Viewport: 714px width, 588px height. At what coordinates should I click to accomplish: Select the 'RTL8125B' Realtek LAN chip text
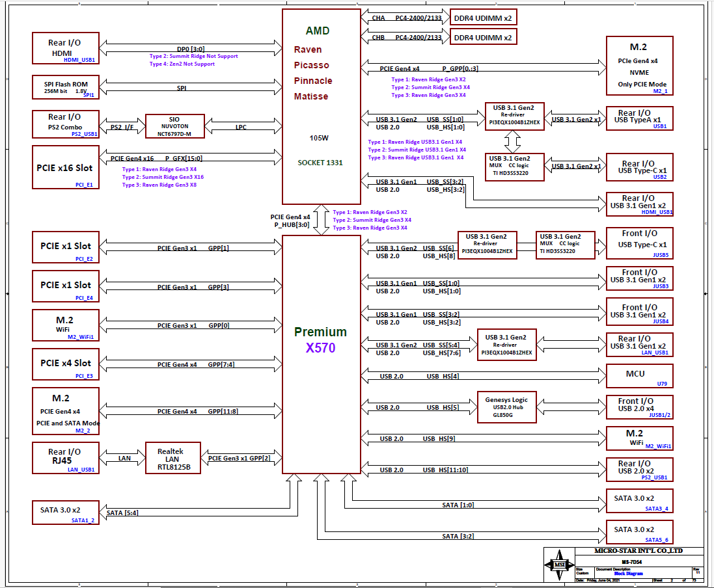tap(174, 467)
